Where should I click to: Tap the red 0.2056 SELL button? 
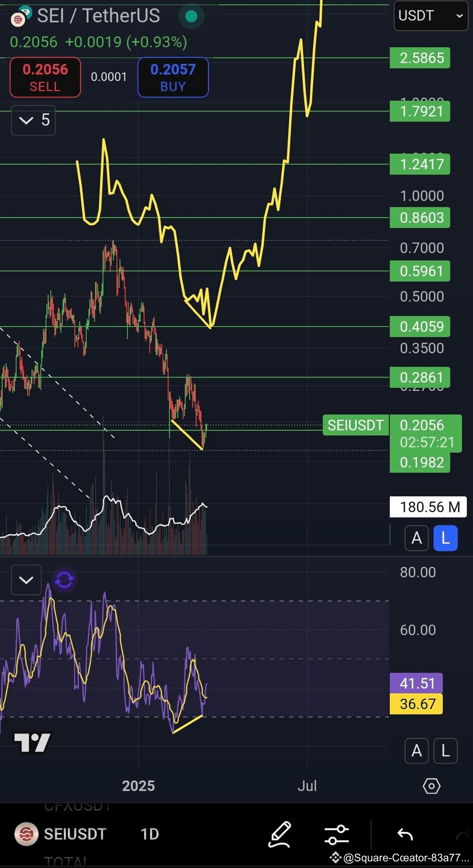(45, 77)
